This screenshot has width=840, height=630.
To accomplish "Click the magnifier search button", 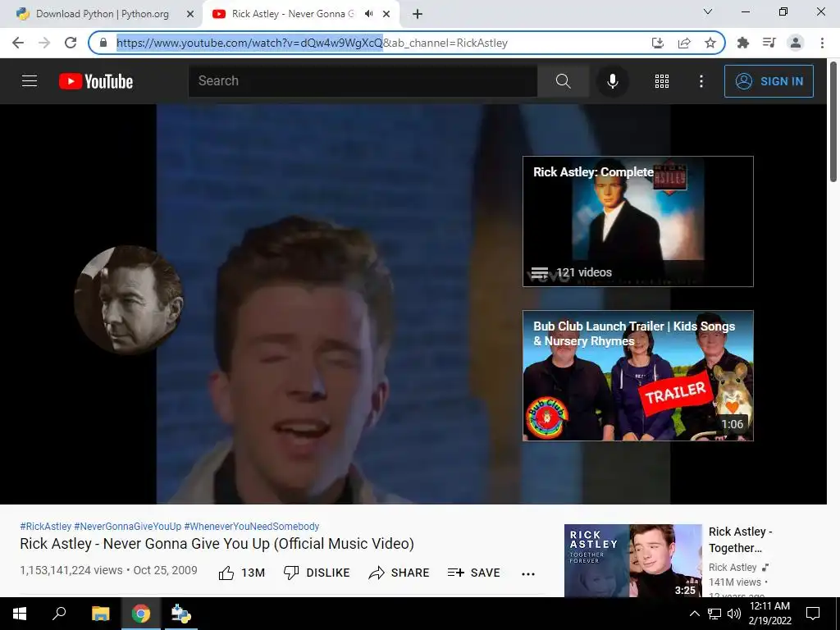I will 563,81.
